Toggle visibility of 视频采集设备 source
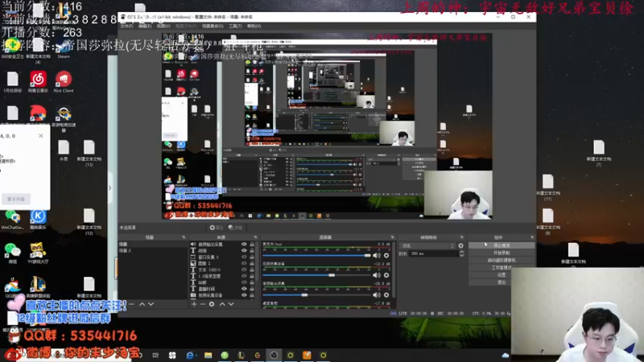 point(244,295)
